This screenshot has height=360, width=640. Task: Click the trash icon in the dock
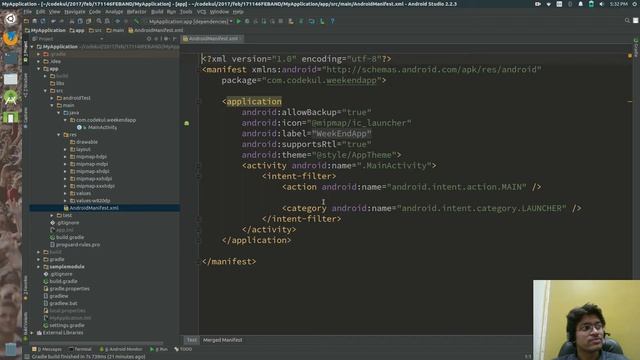coord(10,349)
